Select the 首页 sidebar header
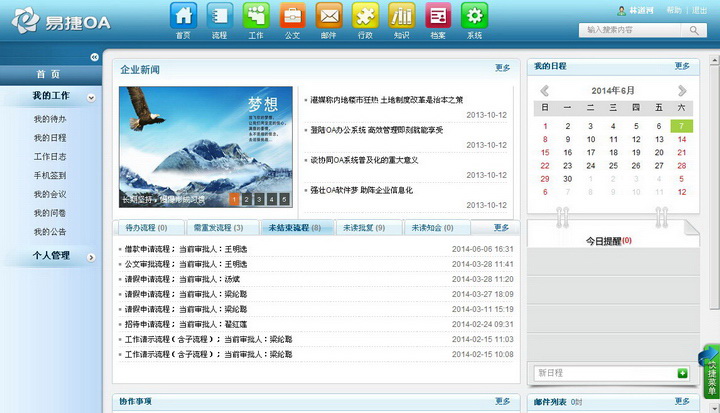This screenshot has height=413, width=720. pyautogui.click(x=51, y=74)
